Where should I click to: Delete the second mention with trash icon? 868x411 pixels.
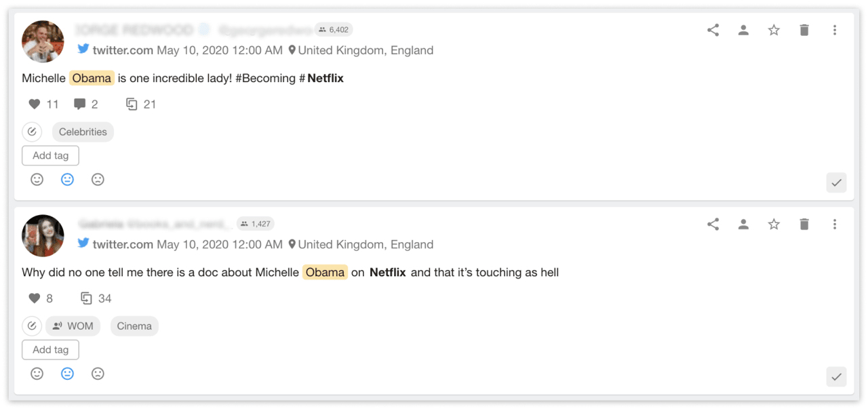point(804,224)
